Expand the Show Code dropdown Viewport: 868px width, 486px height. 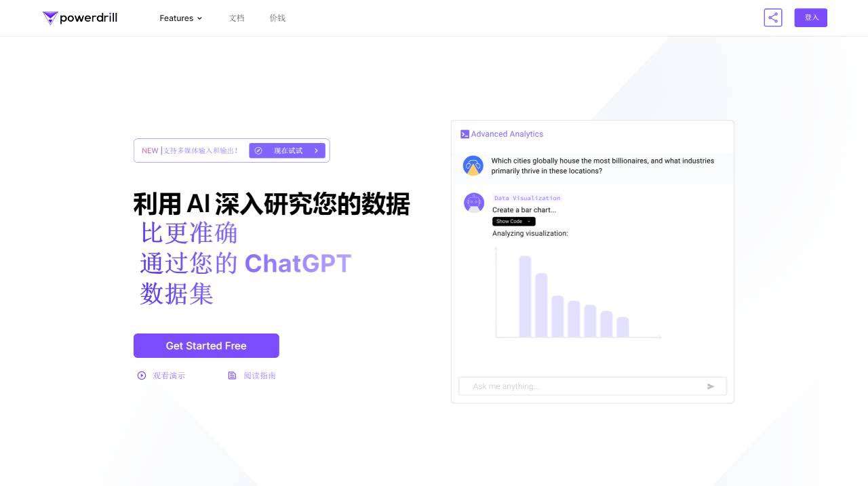[x=514, y=222]
